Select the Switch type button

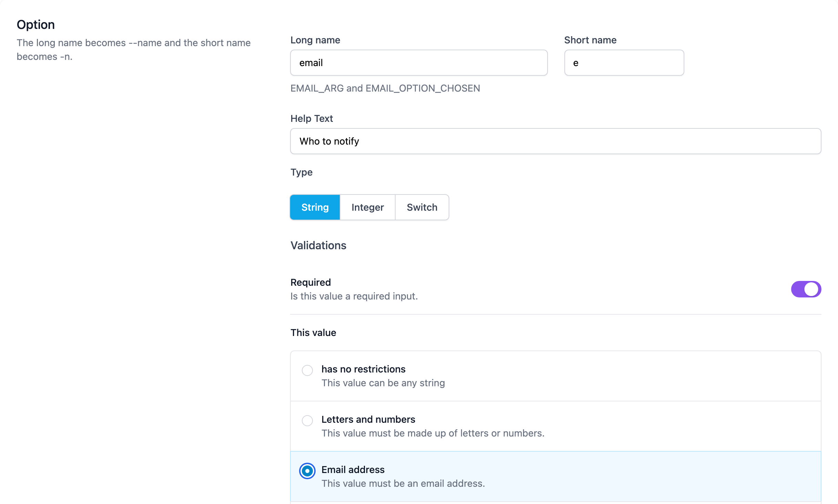pos(422,207)
